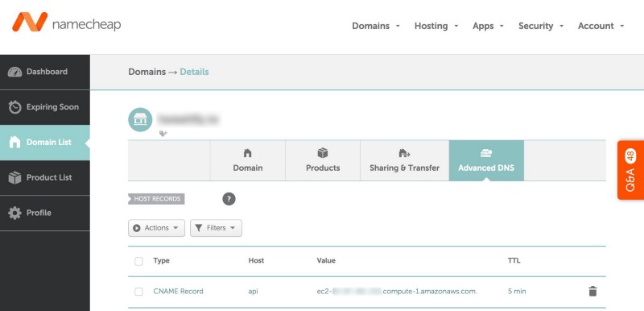Open the Security top menu dropdown
Image resolution: width=644 pixels, height=311 pixels.
click(x=541, y=26)
